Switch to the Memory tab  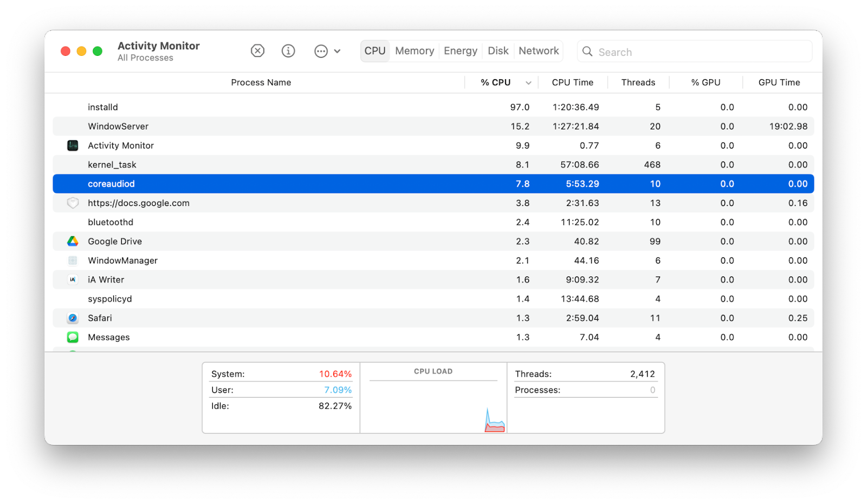pyautogui.click(x=415, y=51)
